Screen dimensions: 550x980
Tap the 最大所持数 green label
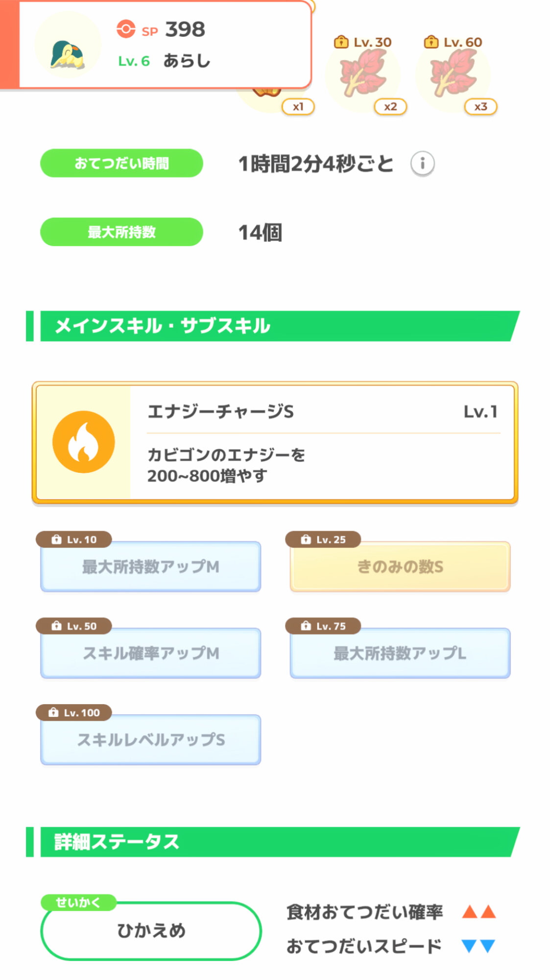121,232
